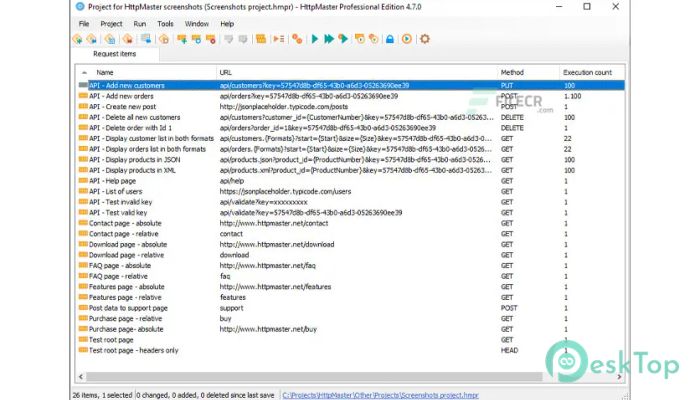This screenshot has width=700, height=400.
Task: Click row icon beside 'API - Help page'
Action: pyautogui.click(x=83, y=181)
